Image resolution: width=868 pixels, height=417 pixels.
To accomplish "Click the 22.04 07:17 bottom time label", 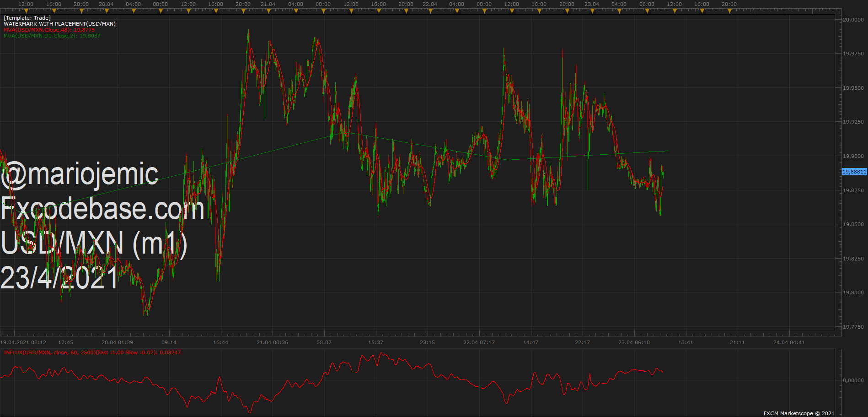I will point(479,342).
